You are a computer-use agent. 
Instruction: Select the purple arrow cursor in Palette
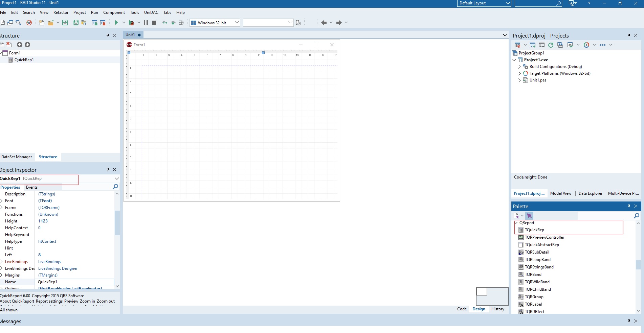click(529, 216)
